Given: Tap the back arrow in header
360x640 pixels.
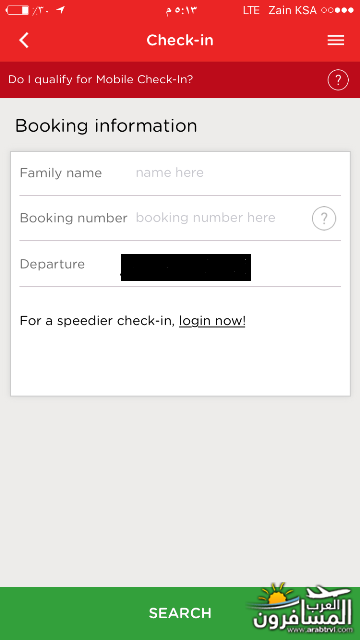Looking at the screenshot, I should click(24, 40).
